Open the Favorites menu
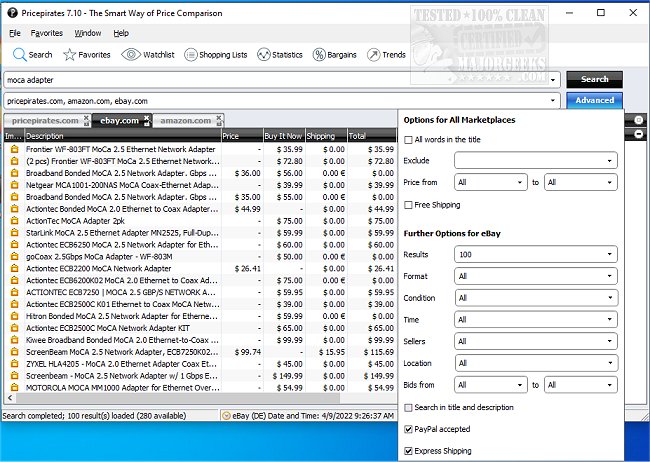This screenshot has height=462, width=650. (x=47, y=33)
